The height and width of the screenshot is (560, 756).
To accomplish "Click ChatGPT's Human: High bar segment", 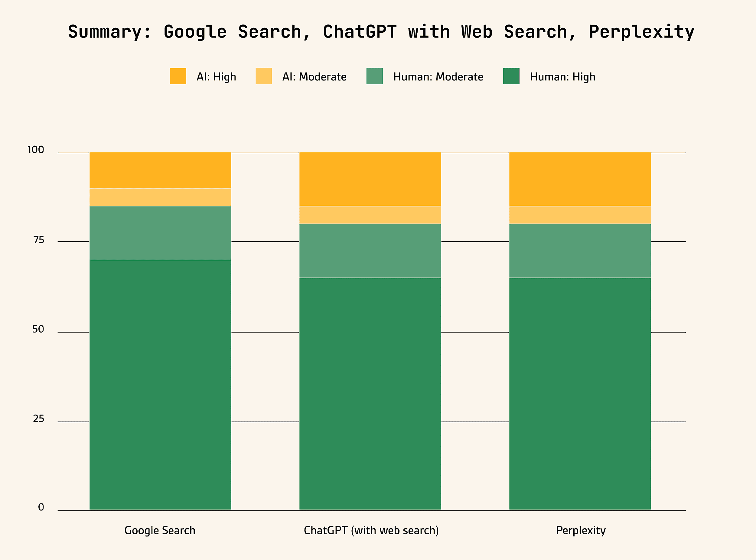I will (370, 393).
